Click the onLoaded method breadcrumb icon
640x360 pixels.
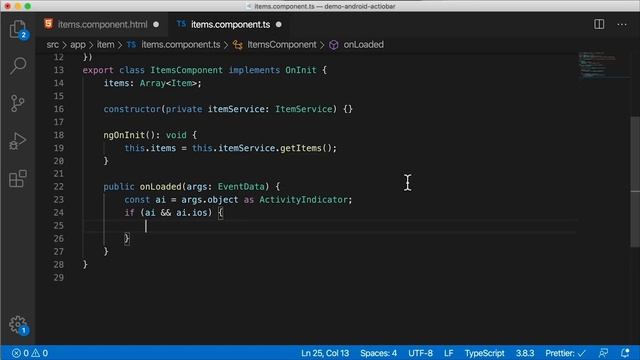point(333,45)
